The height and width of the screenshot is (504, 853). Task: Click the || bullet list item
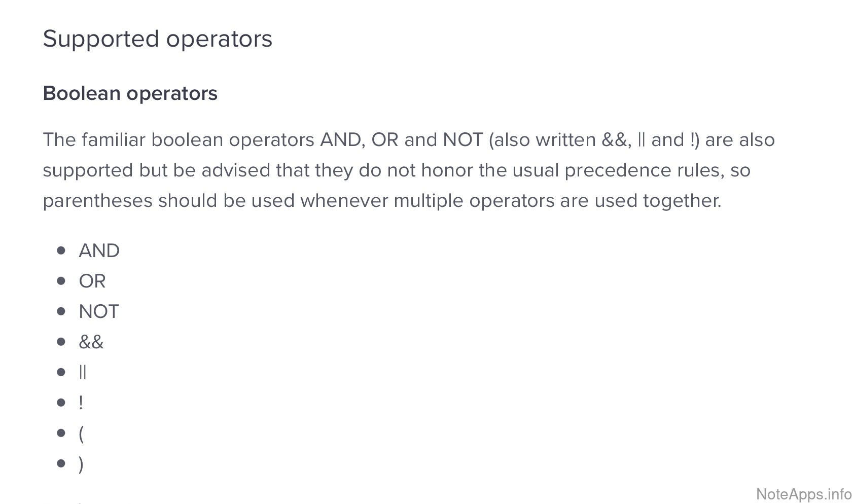pyautogui.click(x=83, y=372)
